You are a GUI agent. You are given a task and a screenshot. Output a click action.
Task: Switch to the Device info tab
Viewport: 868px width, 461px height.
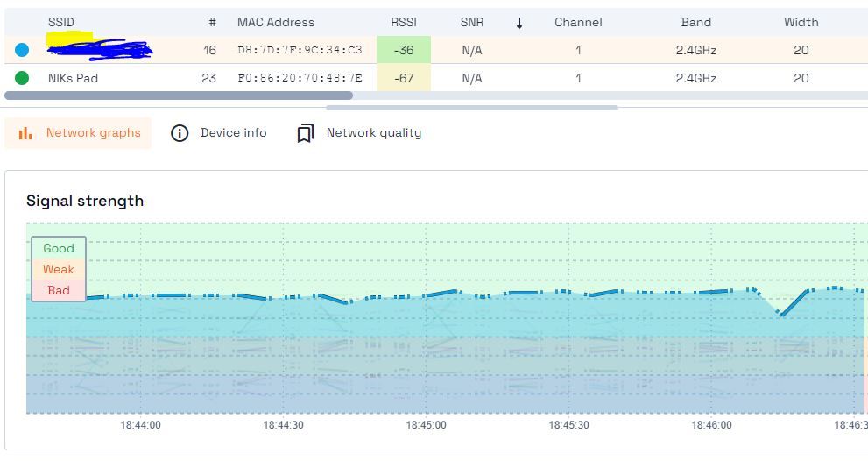233,133
